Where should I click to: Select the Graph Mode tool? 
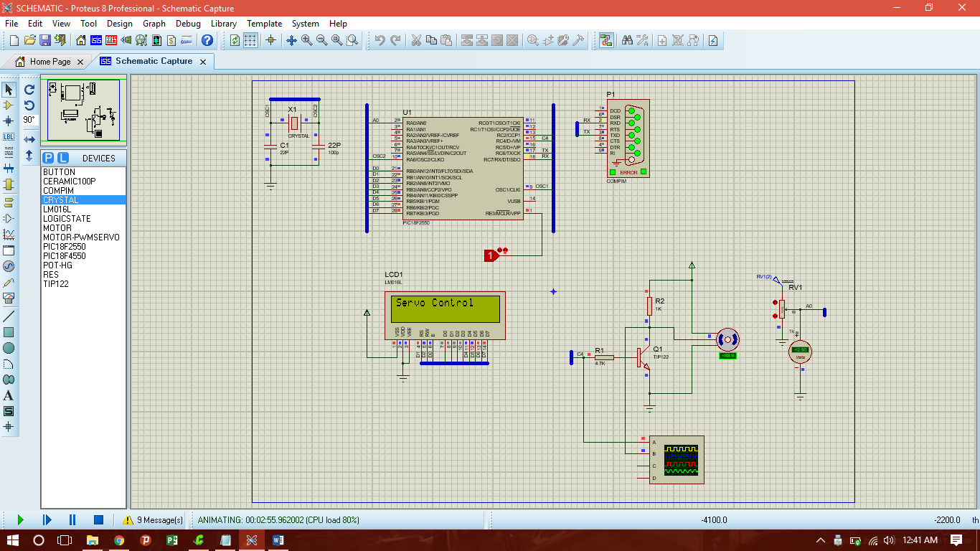[9, 234]
